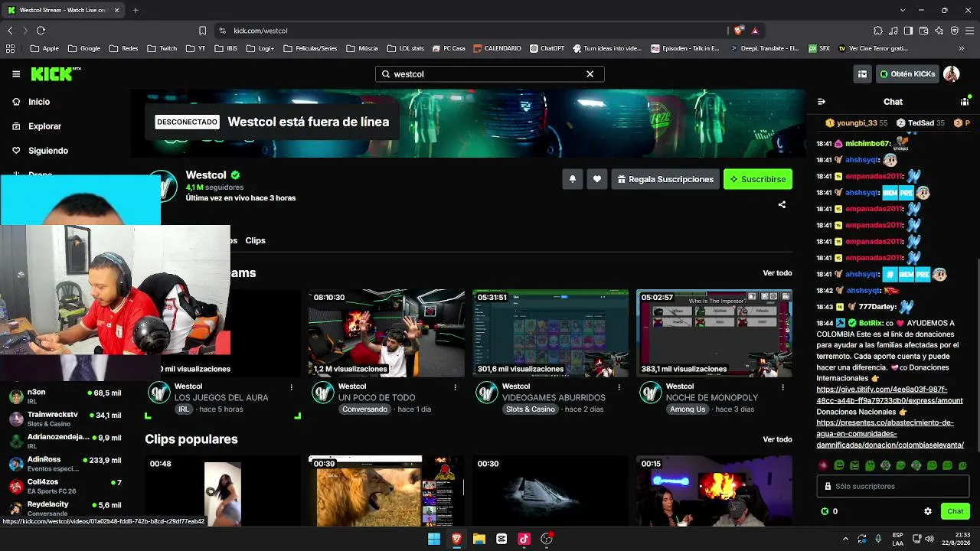Switch to the Clips tab
This screenshot has width=980, height=551.
tap(255, 240)
